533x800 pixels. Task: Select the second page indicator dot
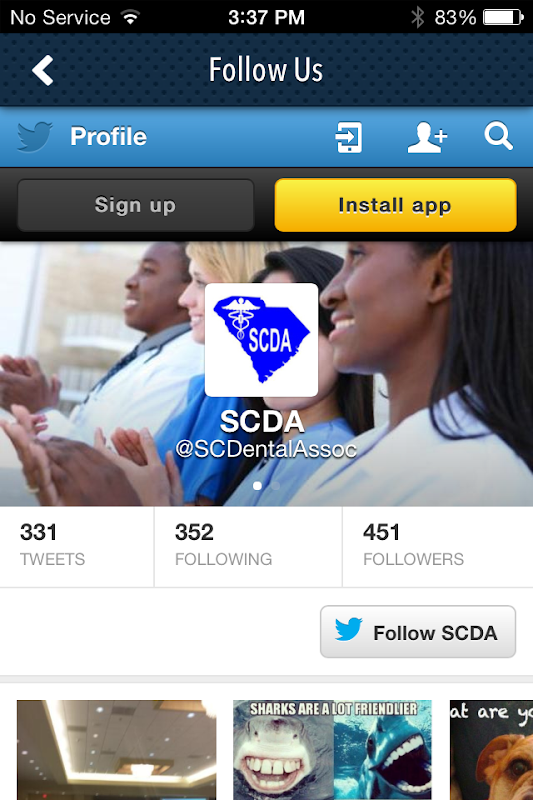275,486
